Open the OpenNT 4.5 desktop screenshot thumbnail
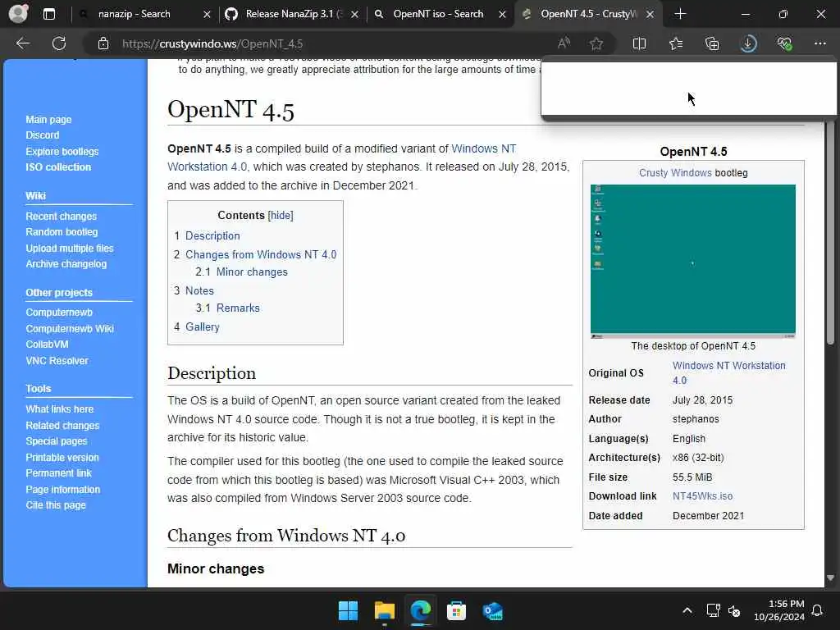This screenshot has height=630, width=840. click(x=692, y=262)
